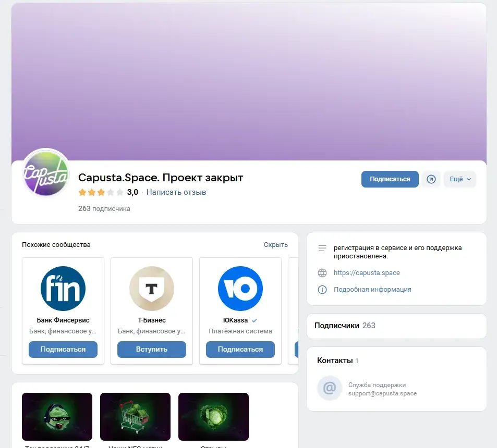The width and height of the screenshot is (497, 448).
Task: Open the ЮKassa round logo
Action: [x=240, y=289]
